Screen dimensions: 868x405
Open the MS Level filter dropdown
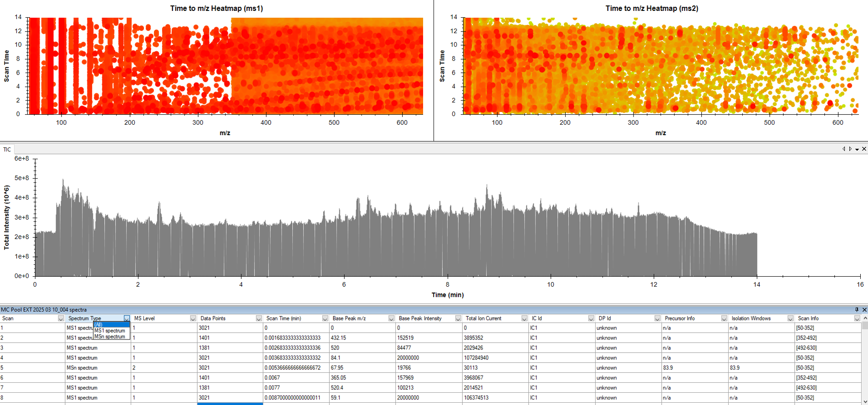pos(193,319)
